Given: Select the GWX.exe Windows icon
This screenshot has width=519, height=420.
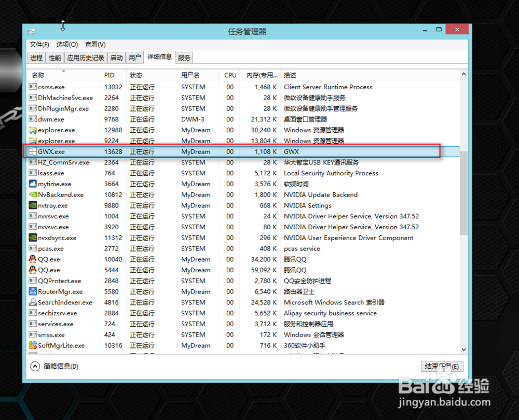Looking at the screenshot, I should [32, 151].
